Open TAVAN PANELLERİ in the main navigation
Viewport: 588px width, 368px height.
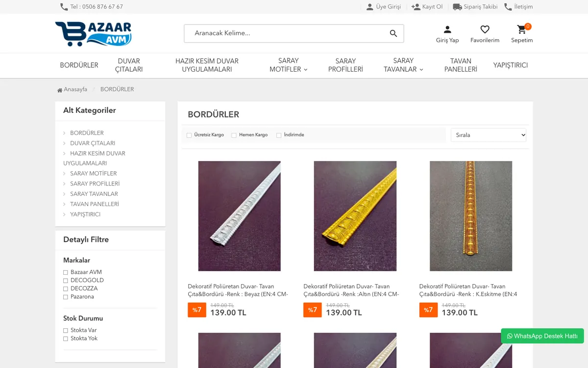tap(461, 65)
